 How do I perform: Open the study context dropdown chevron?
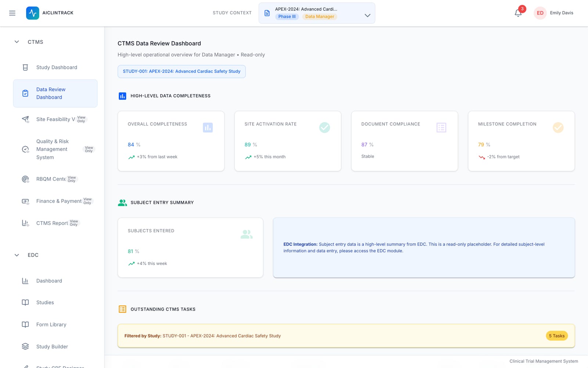click(367, 15)
